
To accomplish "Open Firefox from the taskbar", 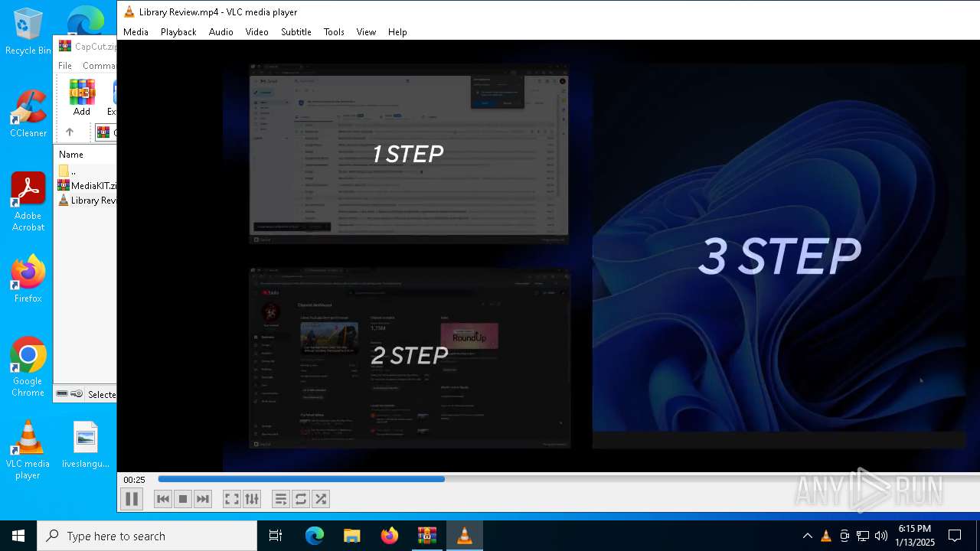I will tap(390, 536).
